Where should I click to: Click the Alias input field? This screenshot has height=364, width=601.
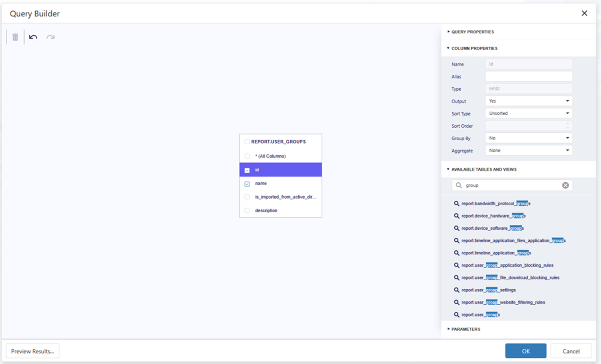pos(529,77)
